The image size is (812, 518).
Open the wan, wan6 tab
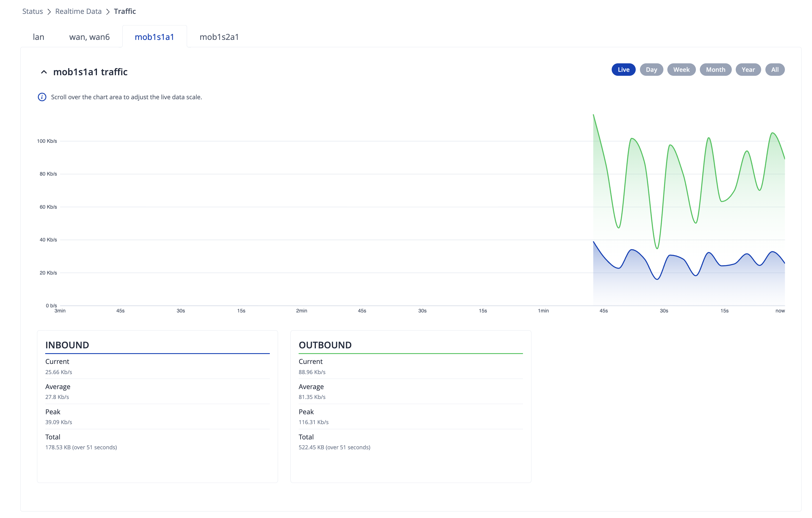(x=89, y=37)
